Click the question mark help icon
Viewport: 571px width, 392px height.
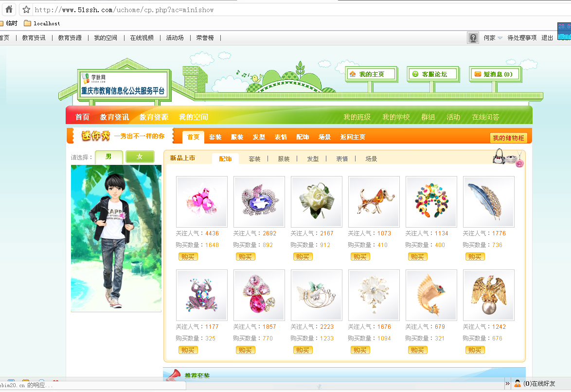click(473, 37)
